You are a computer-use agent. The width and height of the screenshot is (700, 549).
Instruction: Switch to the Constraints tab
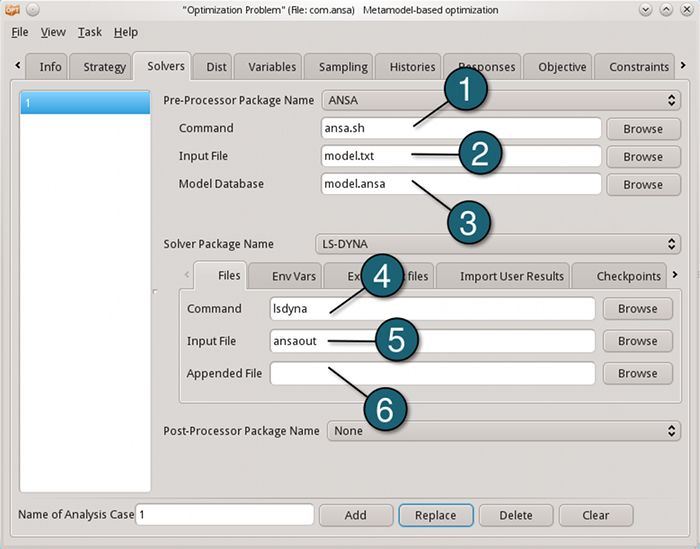tap(634, 67)
